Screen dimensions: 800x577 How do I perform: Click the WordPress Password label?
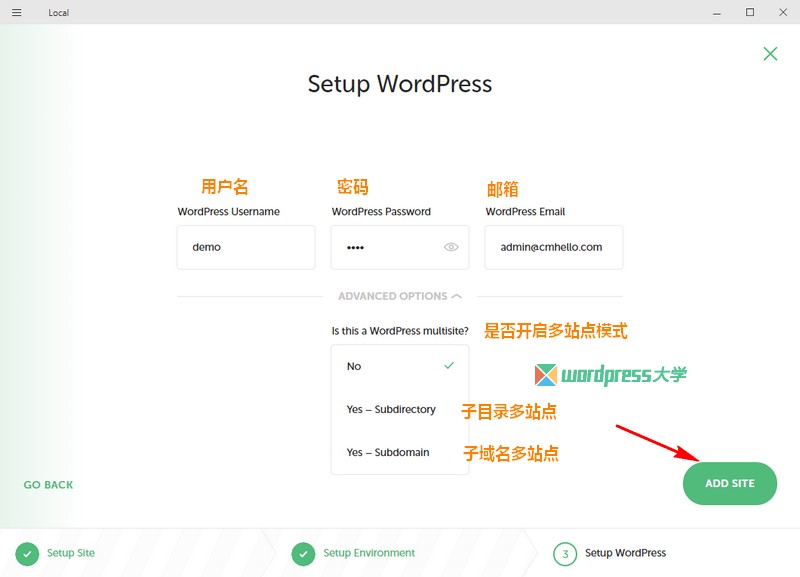click(x=381, y=212)
